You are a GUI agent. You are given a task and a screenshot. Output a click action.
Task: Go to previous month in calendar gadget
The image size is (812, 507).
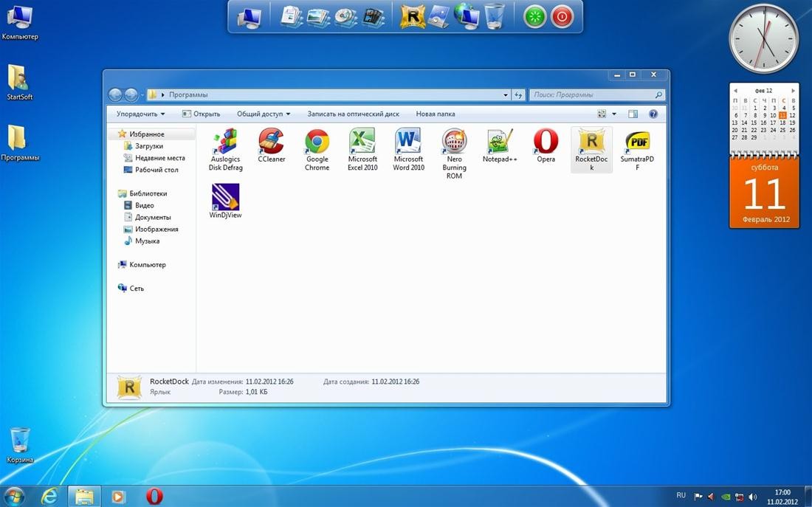coord(735,91)
